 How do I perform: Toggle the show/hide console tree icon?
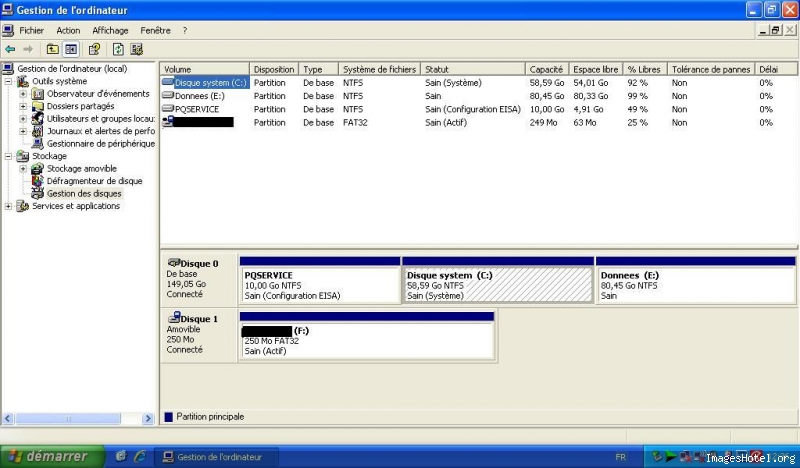coord(71,49)
